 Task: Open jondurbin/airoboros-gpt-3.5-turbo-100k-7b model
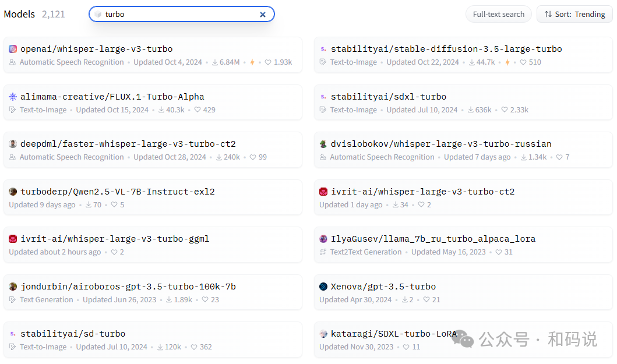tap(128, 286)
